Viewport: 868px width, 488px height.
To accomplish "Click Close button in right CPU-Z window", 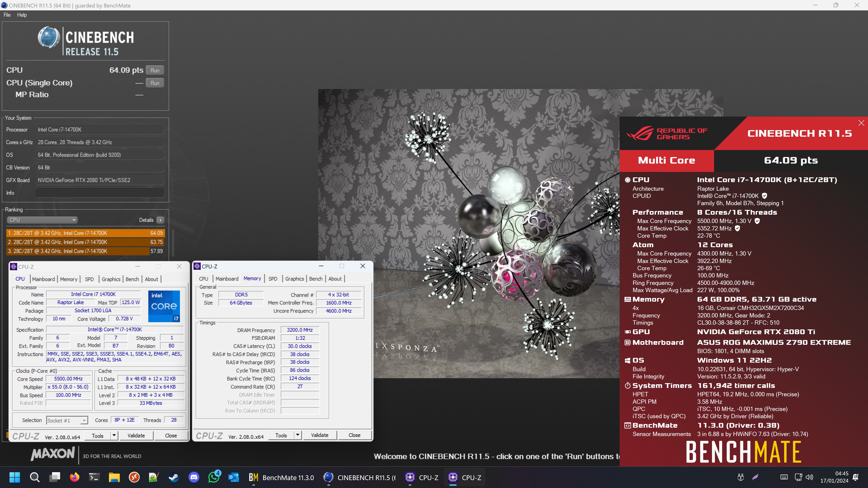I will pyautogui.click(x=354, y=435).
